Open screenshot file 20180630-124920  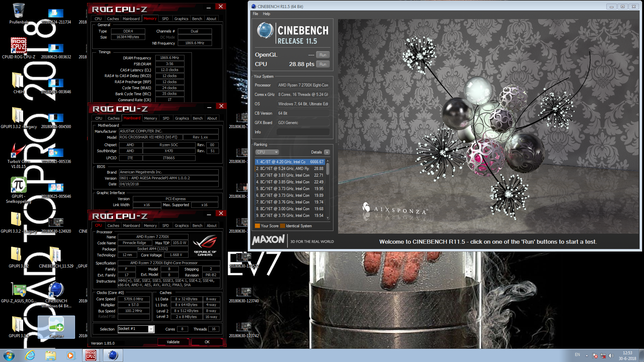pyautogui.click(x=56, y=225)
